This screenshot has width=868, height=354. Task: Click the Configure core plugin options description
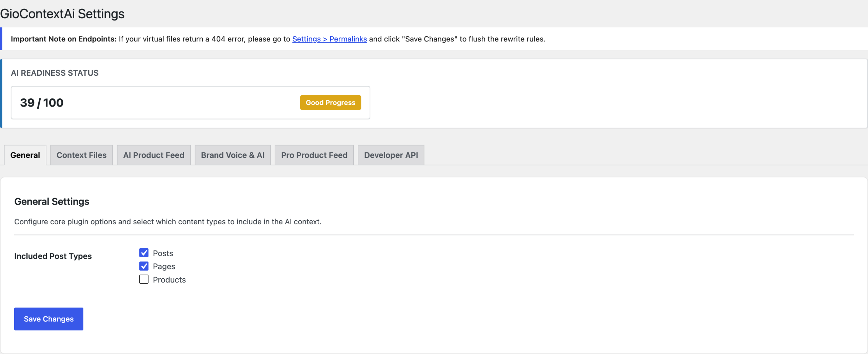tap(168, 222)
